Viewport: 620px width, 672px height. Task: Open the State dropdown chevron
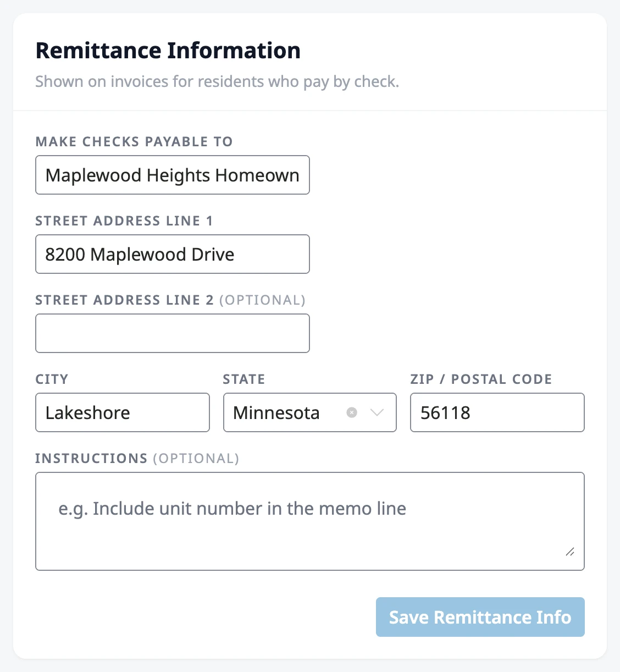tap(377, 412)
